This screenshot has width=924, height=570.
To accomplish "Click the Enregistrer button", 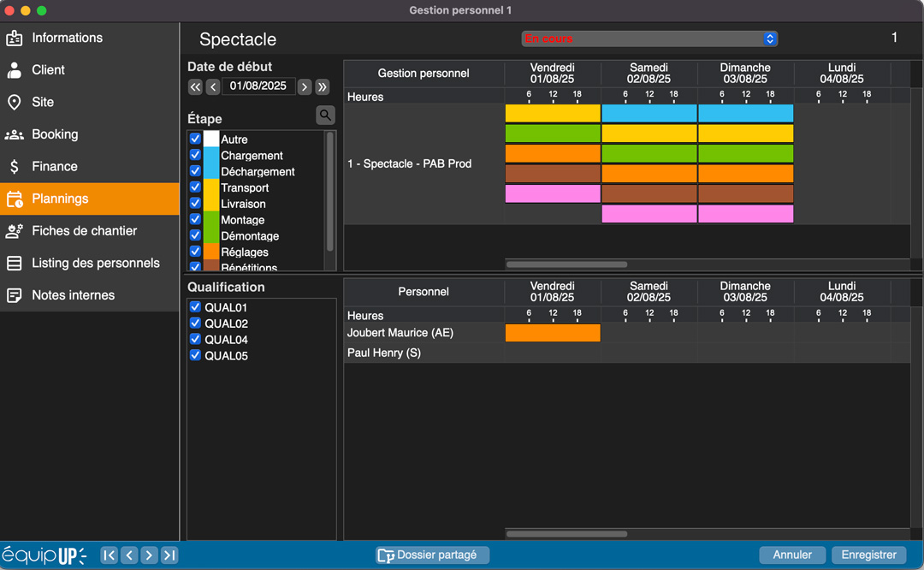I will coord(868,555).
